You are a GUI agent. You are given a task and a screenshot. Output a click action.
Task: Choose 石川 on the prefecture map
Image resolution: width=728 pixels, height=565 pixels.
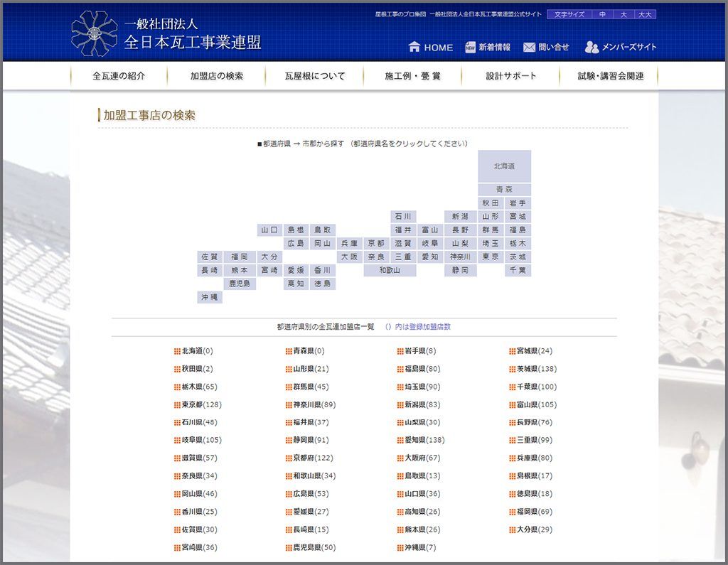[x=403, y=216]
